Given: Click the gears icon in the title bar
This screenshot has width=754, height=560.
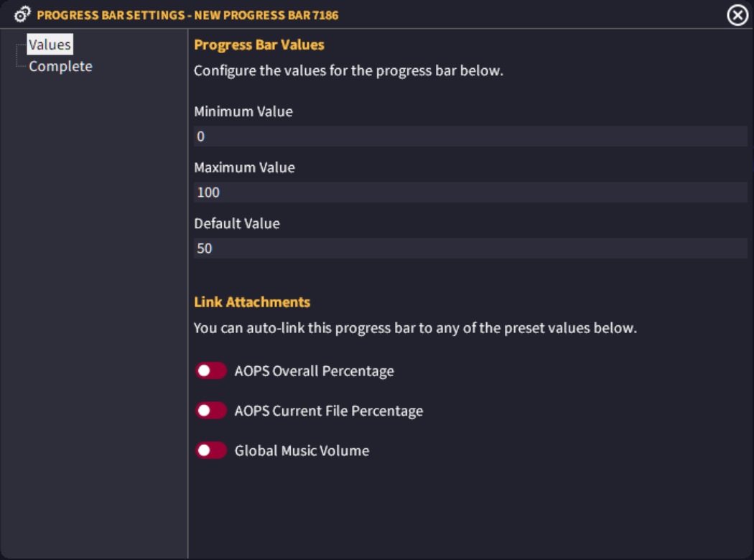Looking at the screenshot, I should [x=20, y=14].
